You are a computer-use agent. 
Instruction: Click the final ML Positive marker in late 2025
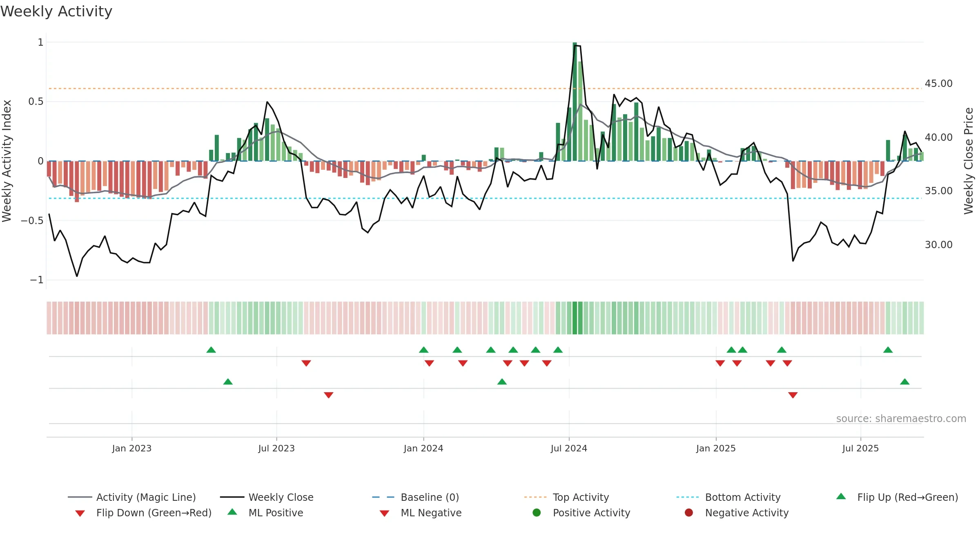pyautogui.click(x=905, y=382)
